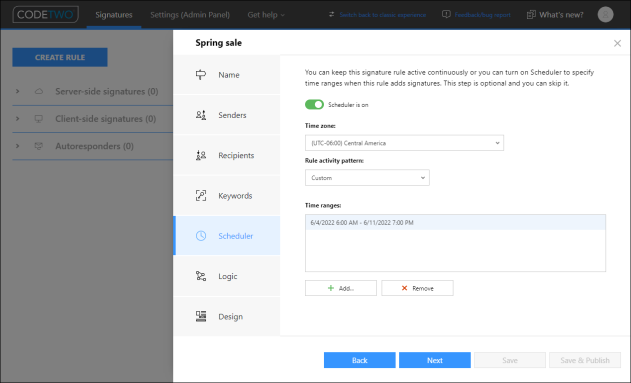Select the Logic flow icon
The image size is (631, 383).
(x=201, y=276)
